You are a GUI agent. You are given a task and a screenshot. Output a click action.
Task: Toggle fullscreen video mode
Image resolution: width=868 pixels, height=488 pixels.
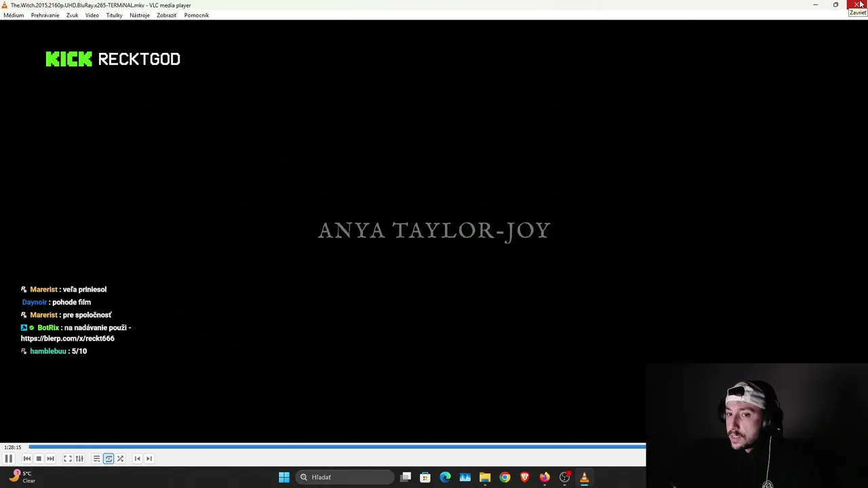click(68, 459)
